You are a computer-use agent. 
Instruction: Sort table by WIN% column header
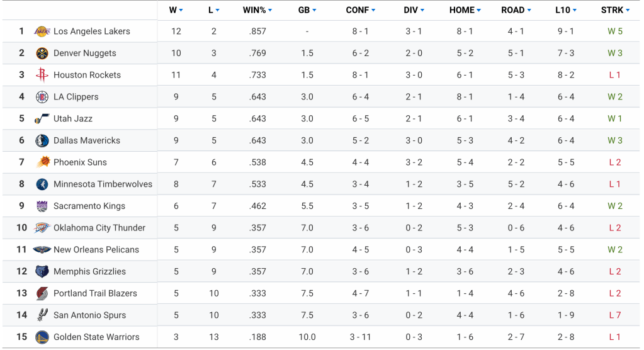[257, 10]
